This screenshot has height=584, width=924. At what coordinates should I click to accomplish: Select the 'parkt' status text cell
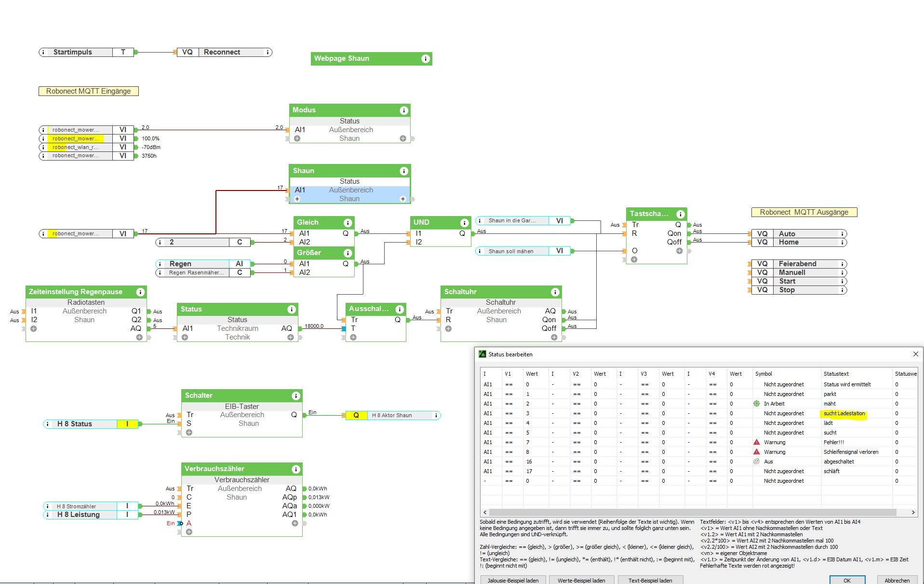pyautogui.click(x=857, y=394)
